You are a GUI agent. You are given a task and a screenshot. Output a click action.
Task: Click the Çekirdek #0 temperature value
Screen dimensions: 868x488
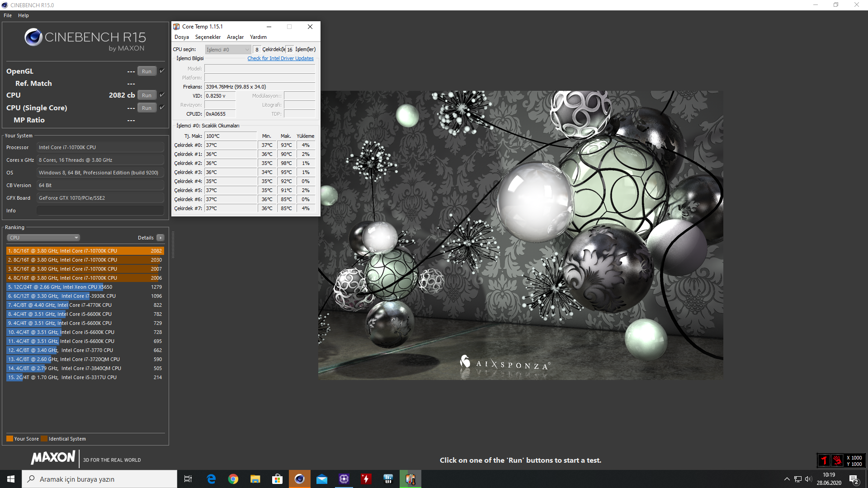231,145
